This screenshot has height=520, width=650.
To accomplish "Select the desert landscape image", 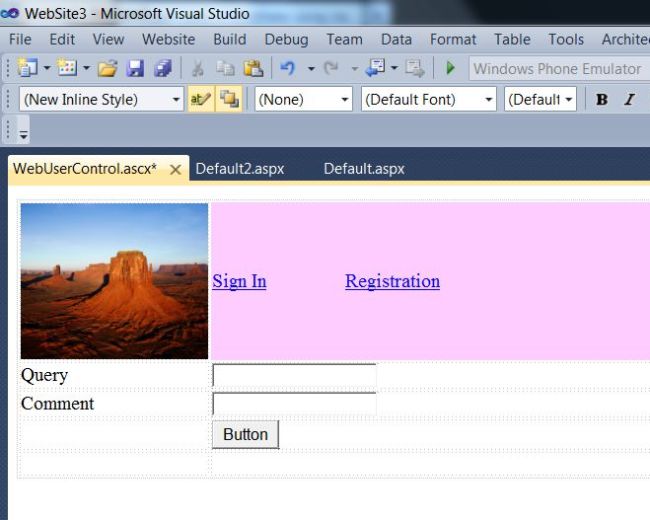I will click(x=114, y=281).
